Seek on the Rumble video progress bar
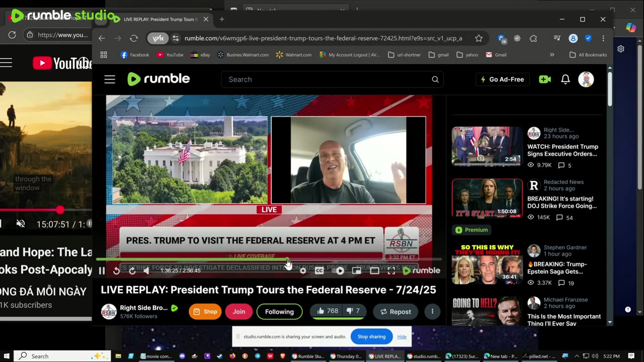644x362 pixels. point(269,259)
